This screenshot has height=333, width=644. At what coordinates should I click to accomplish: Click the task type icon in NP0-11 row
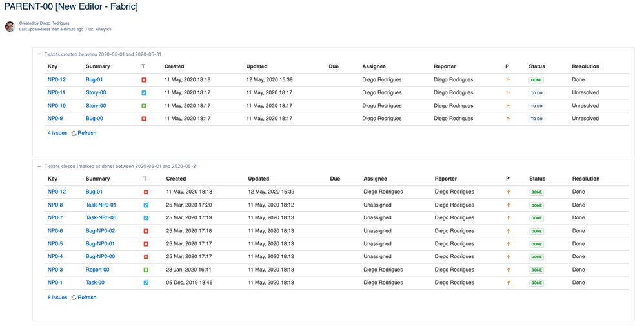click(x=144, y=93)
